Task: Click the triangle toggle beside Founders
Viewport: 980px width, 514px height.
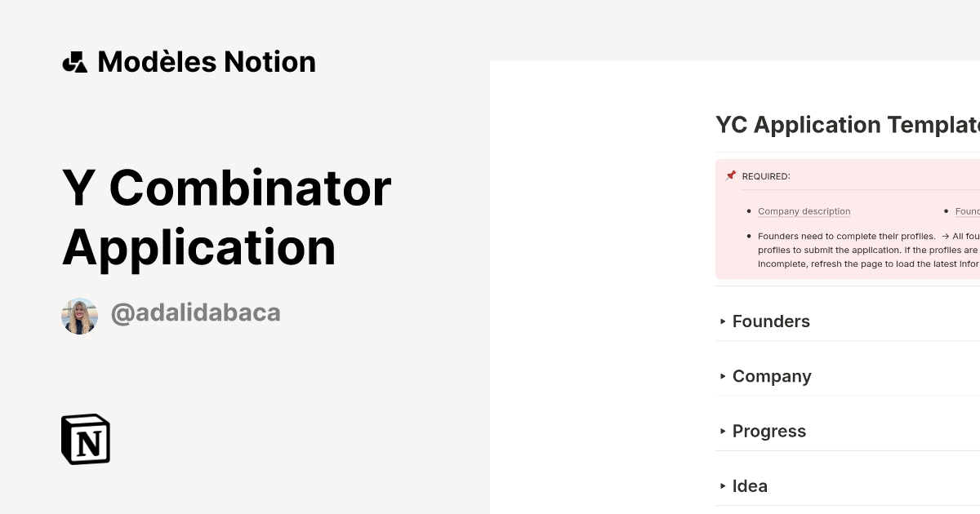Action: coord(722,321)
